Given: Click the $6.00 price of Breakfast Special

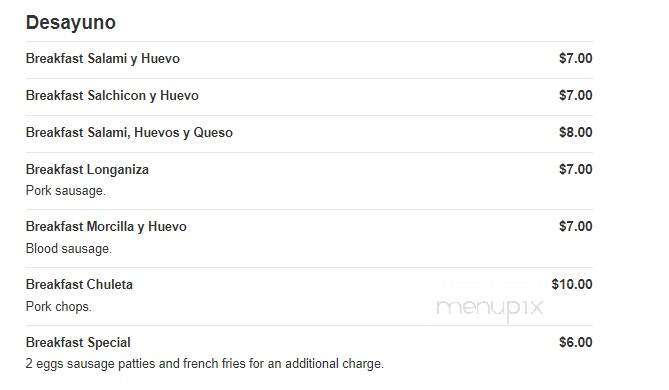Looking at the screenshot, I should (576, 342).
